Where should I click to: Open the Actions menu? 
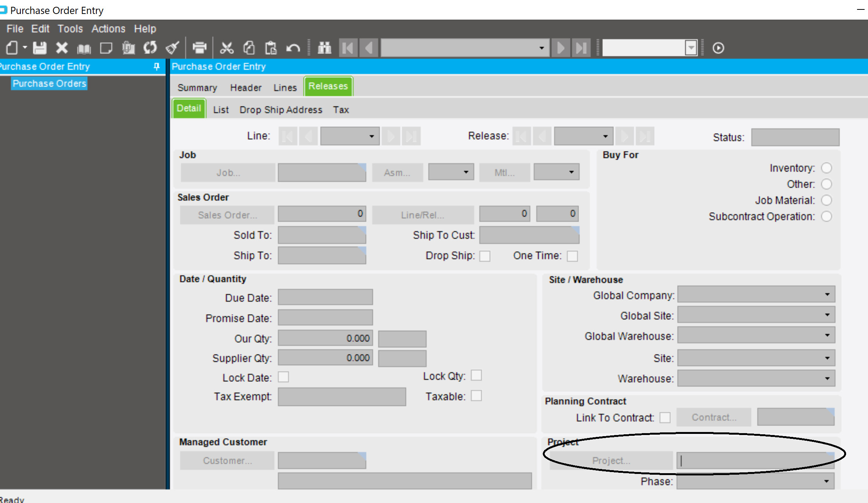point(108,29)
